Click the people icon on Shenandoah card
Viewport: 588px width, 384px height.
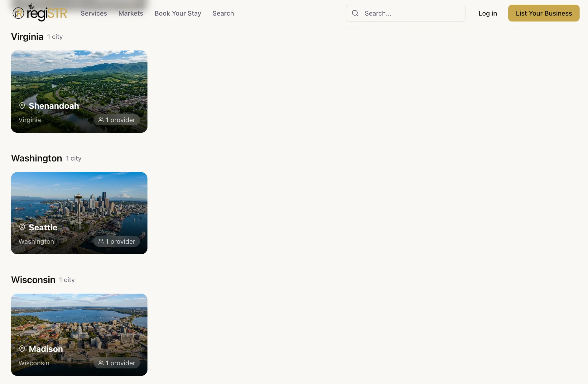(101, 120)
